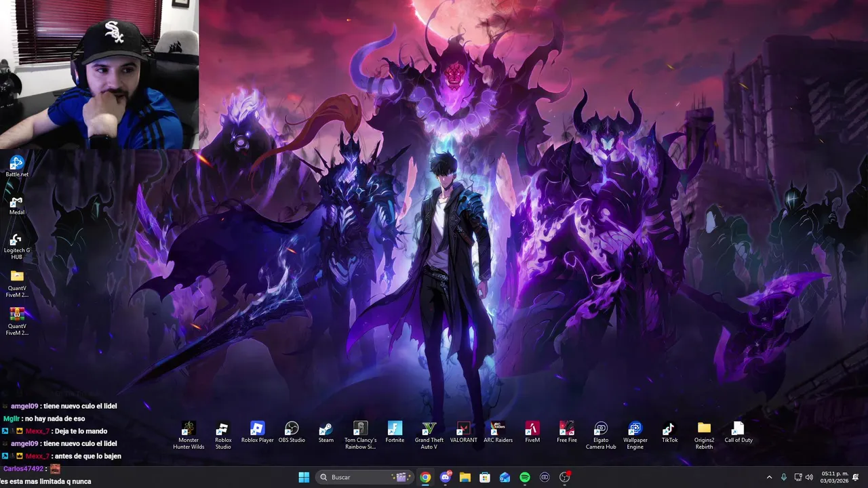The height and width of the screenshot is (488, 868).
Task: Launch the VALORANT desktop shortcut
Action: pyautogui.click(x=463, y=432)
